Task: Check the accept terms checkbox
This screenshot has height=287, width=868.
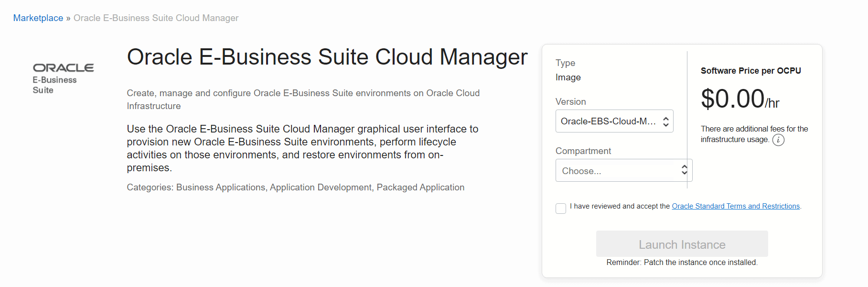Action: [x=561, y=208]
